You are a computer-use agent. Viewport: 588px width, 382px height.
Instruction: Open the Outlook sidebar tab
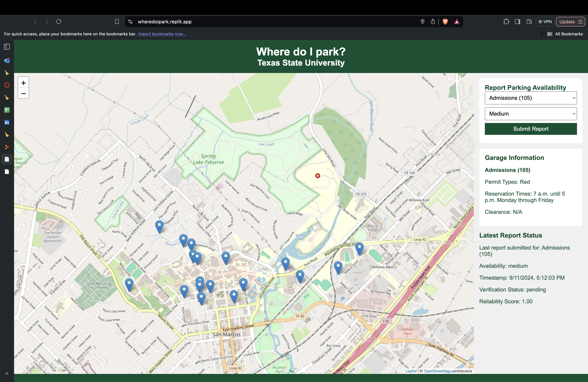(x=7, y=60)
